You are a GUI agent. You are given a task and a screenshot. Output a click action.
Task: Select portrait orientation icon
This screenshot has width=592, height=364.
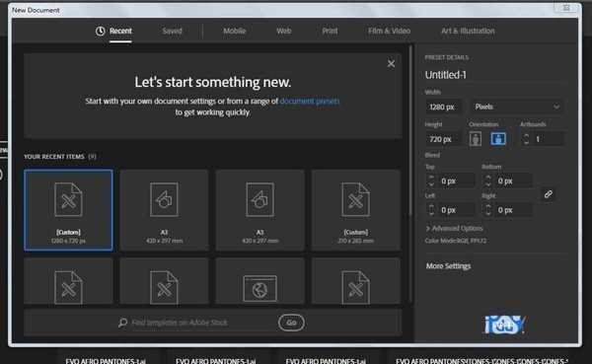[x=476, y=138]
